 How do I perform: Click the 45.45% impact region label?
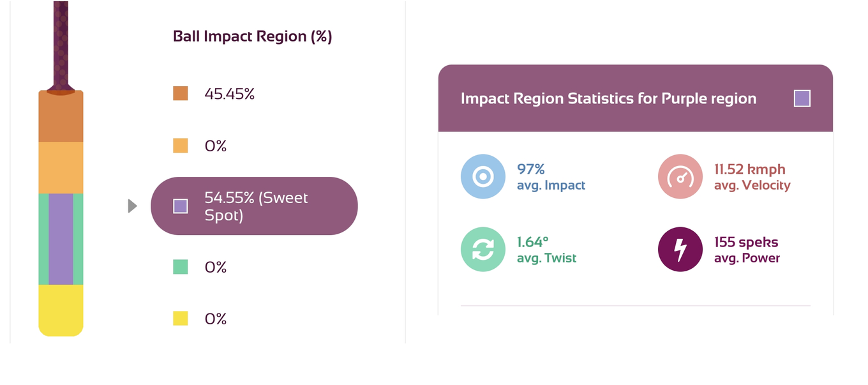point(230,94)
